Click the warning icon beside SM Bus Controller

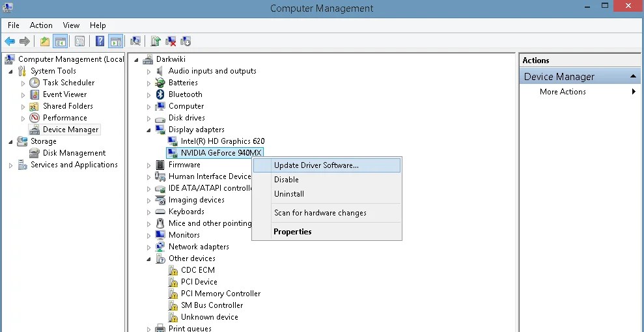tap(173, 305)
